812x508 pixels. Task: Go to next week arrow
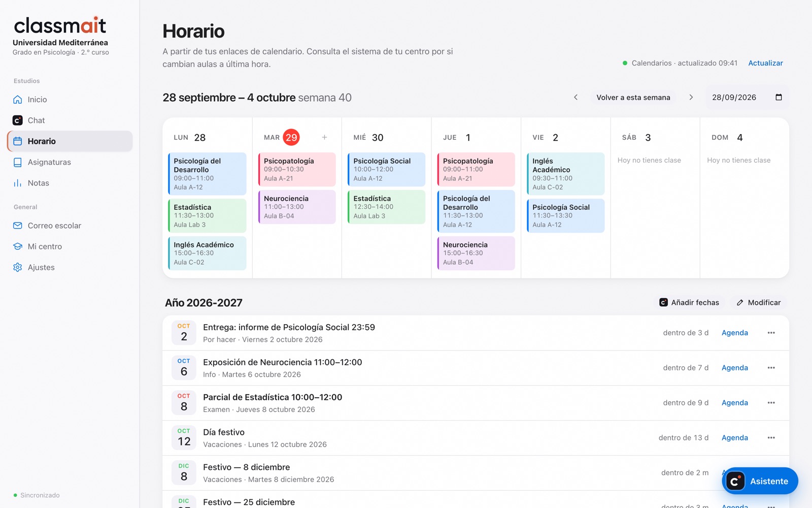click(691, 97)
